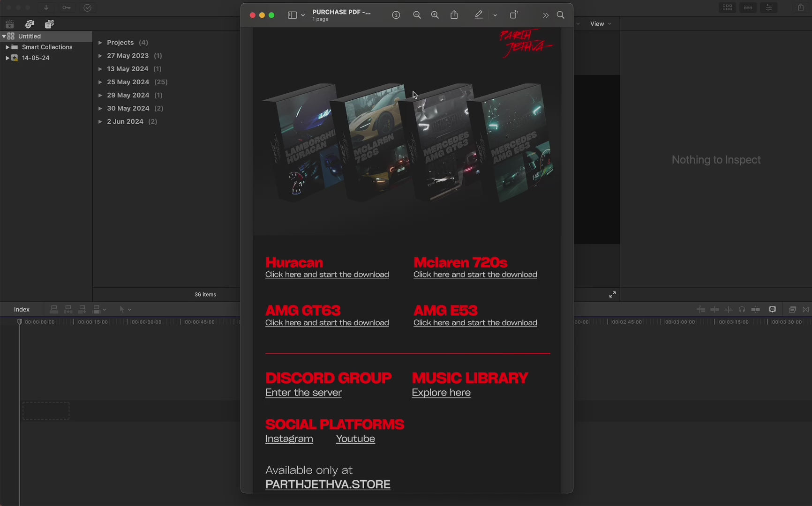Screen dimensions: 812x506
Task: Overwrite clip onto primary storyline
Action: coord(96,309)
